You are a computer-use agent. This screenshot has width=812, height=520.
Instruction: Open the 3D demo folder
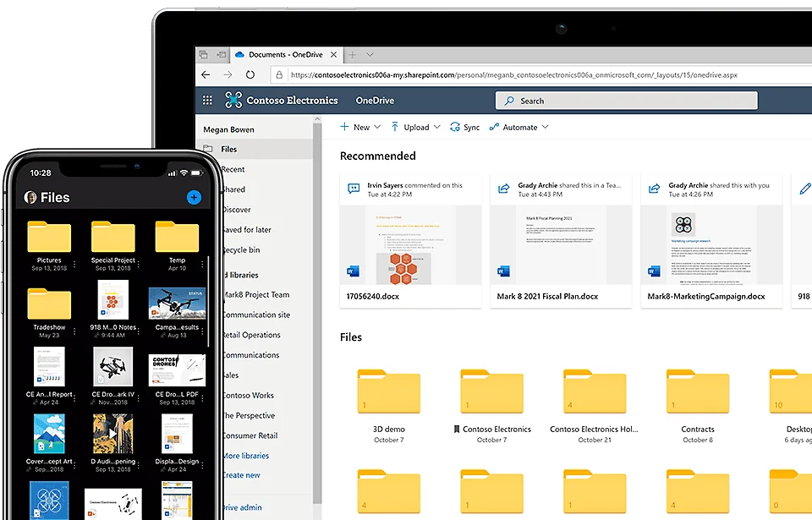coord(389,391)
